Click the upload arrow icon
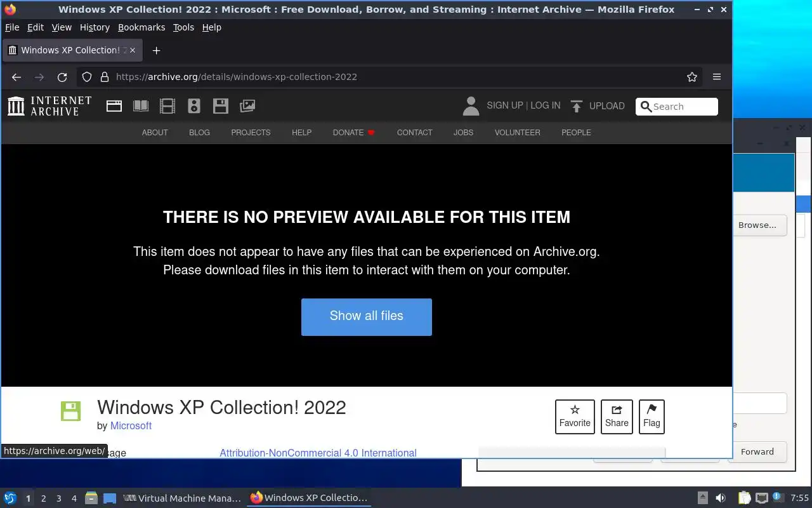The height and width of the screenshot is (508, 812). 576,106
